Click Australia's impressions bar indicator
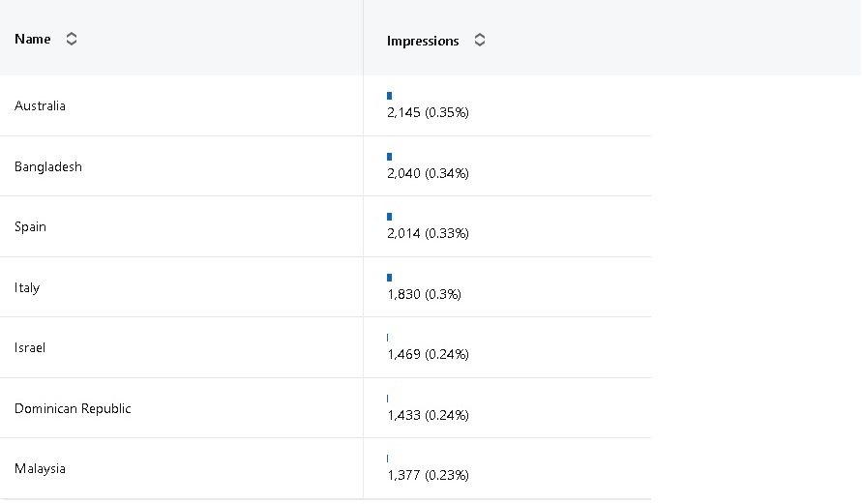This screenshot has width=862, height=504. (390, 96)
